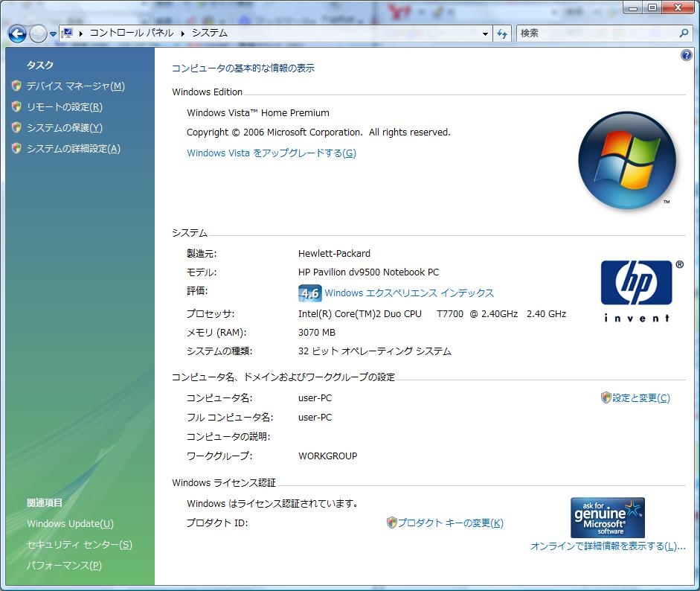The image size is (700, 591).
Task: Click the memory value 3070 MB
Action: pos(317,333)
